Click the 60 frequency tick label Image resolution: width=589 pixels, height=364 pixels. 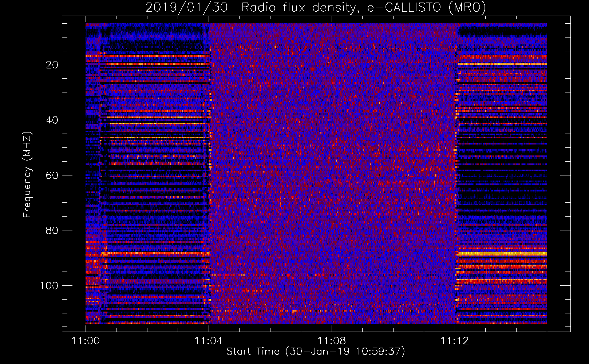pyautogui.click(x=52, y=175)
